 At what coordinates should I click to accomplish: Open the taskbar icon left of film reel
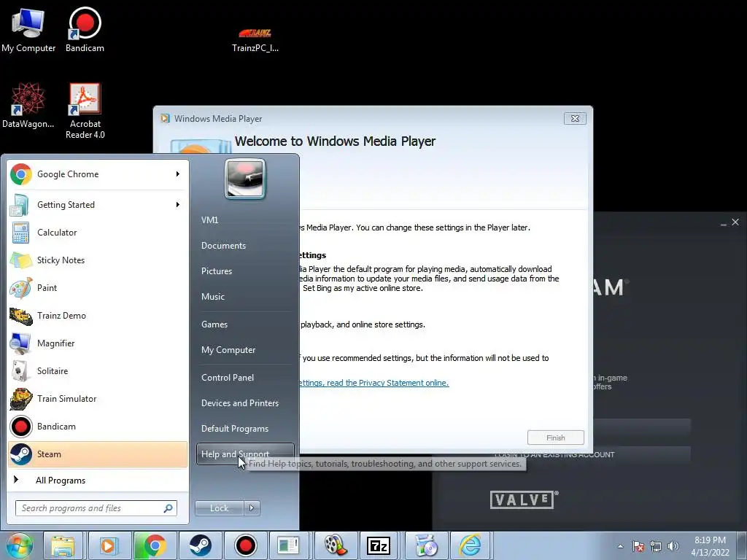(289, 545)
